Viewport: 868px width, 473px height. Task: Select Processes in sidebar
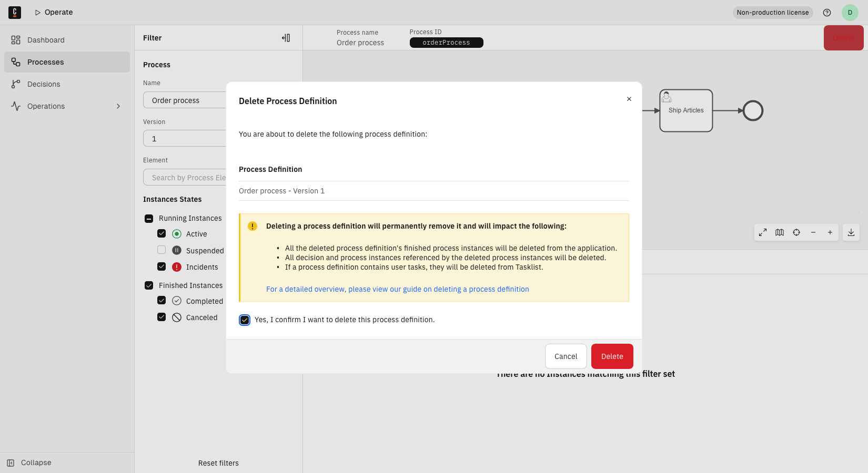[67, 62]
